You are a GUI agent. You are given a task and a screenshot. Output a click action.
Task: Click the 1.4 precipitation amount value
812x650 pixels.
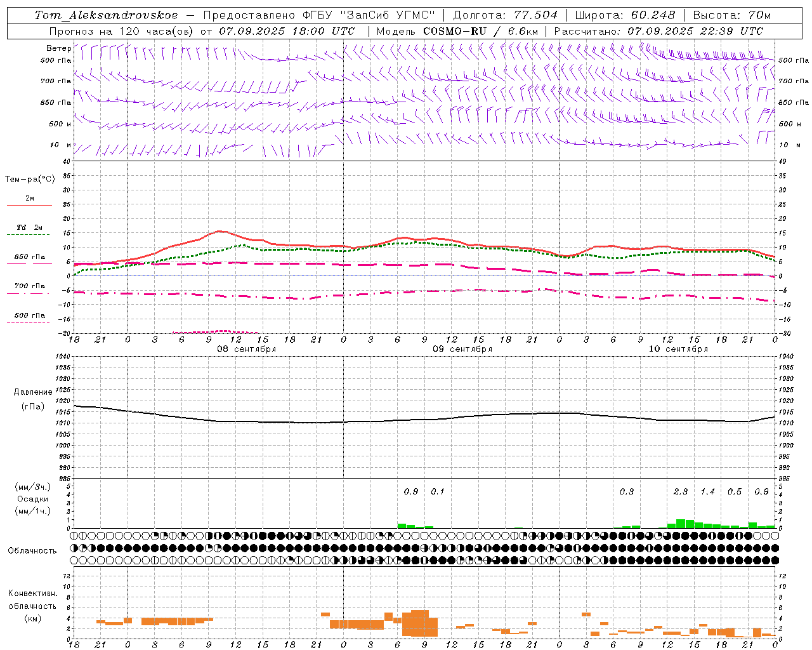point(707,492)
